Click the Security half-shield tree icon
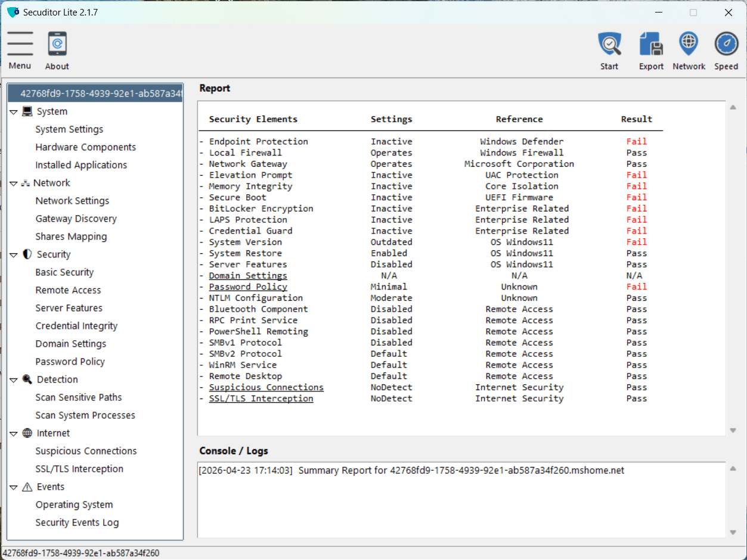Image resolution: width=747 pixels, height=560 pixels. (27, 254)
